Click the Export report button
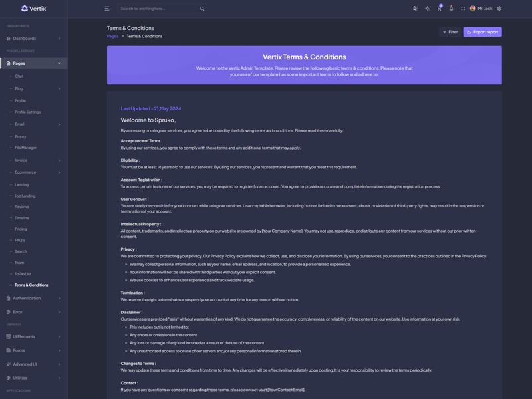 click(x=482, y=32)
